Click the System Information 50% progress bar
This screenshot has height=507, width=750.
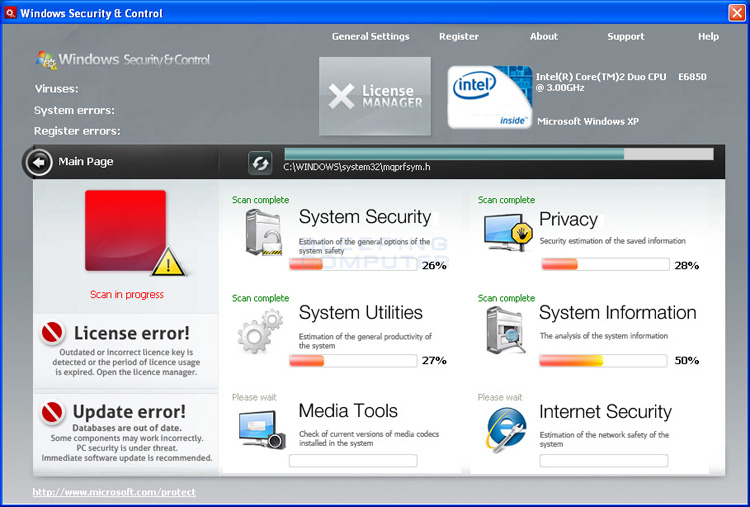point(603,361)
